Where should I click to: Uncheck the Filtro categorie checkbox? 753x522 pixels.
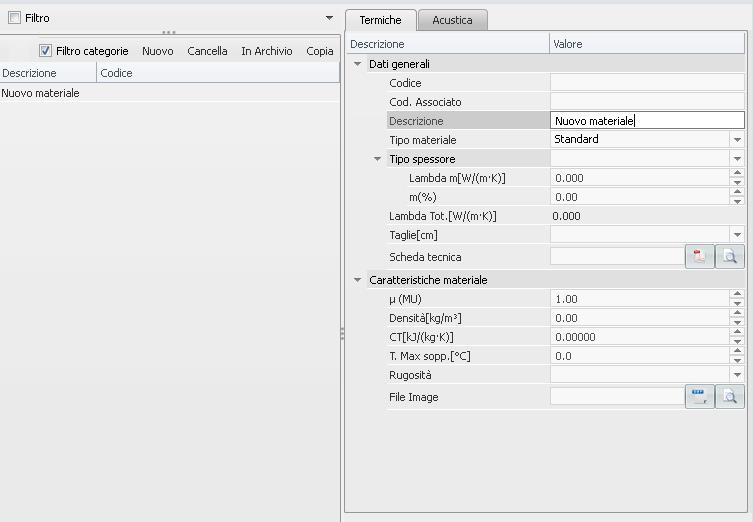(45, 51)
